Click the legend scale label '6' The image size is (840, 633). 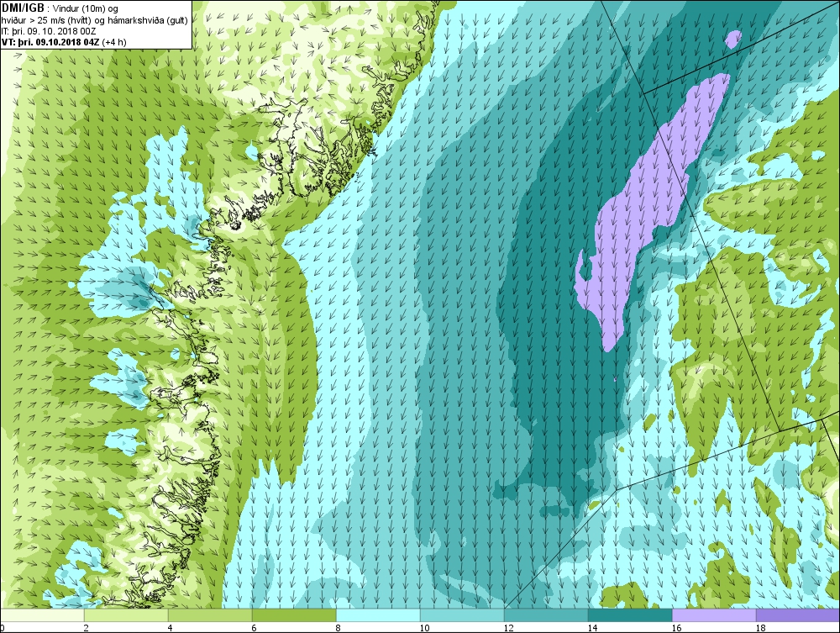(x=255, y=628)
